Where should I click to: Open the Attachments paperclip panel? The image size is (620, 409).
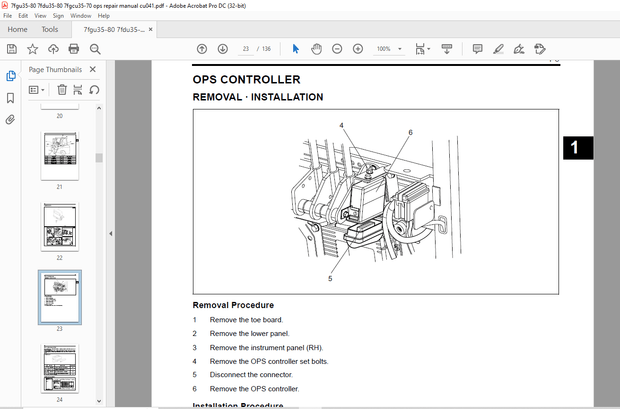pyautogui.click(x=11, y=119)
